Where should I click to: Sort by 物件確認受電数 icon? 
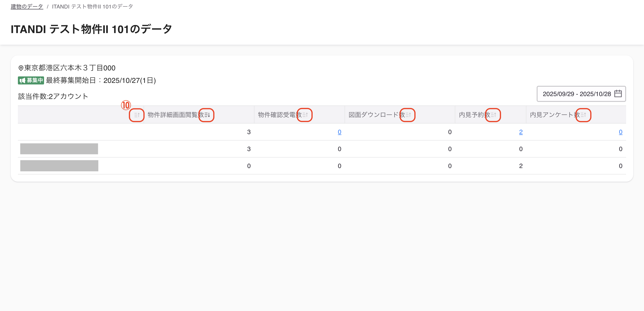pyautogui.click(x=305, y=115)
